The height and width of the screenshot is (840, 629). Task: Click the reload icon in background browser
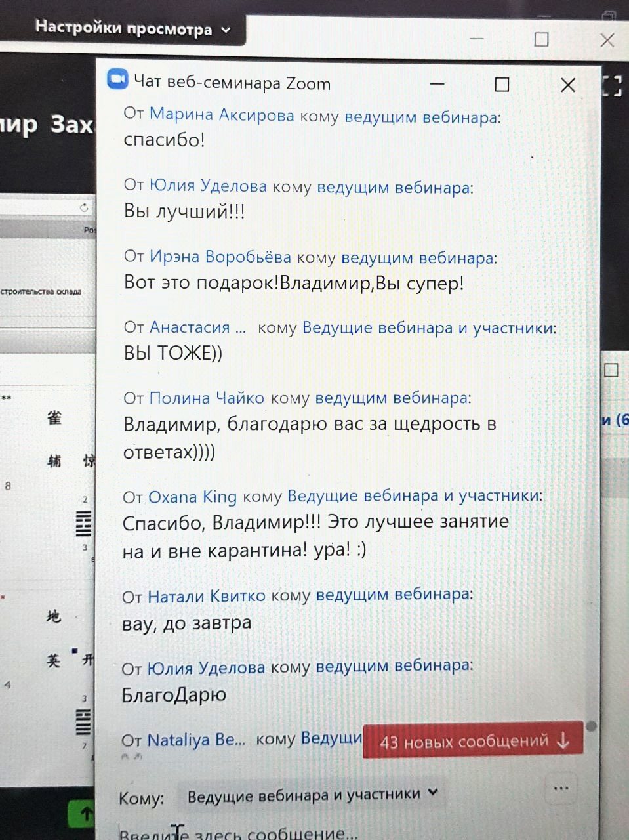(84, 207)
